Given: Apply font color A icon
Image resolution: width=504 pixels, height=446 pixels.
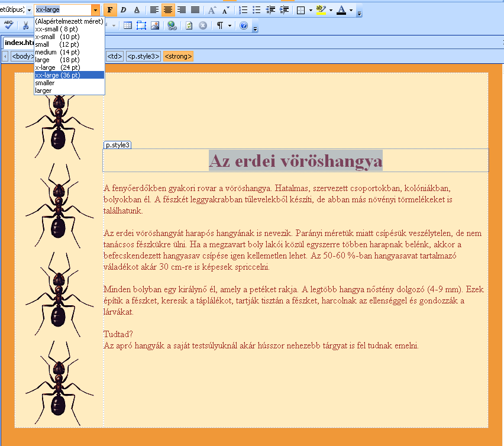Looking at the screenshot, I should pyautogui.click(x=341, y=10).
